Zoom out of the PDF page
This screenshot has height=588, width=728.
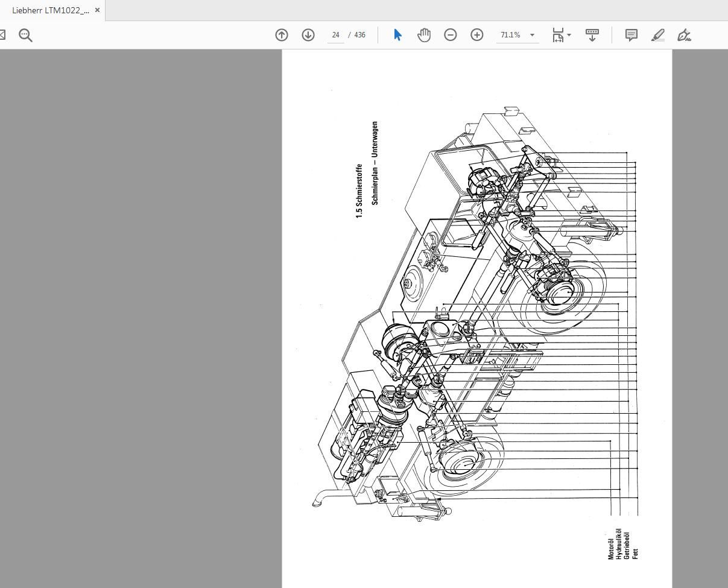click(x=450, y=35)
